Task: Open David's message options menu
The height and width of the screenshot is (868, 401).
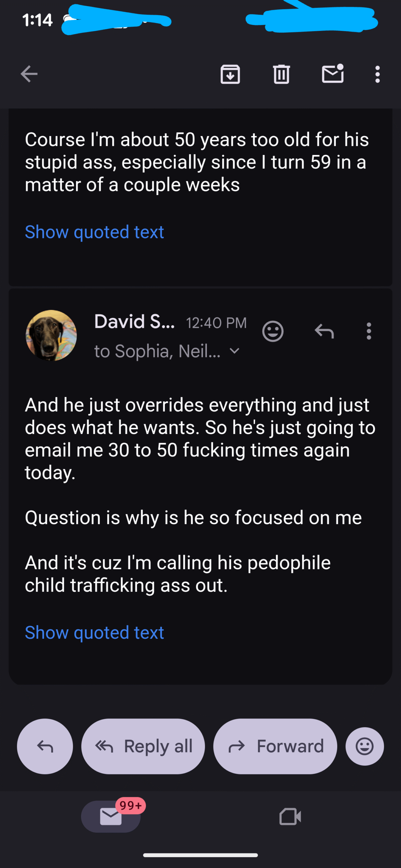Action: point(369,331)
